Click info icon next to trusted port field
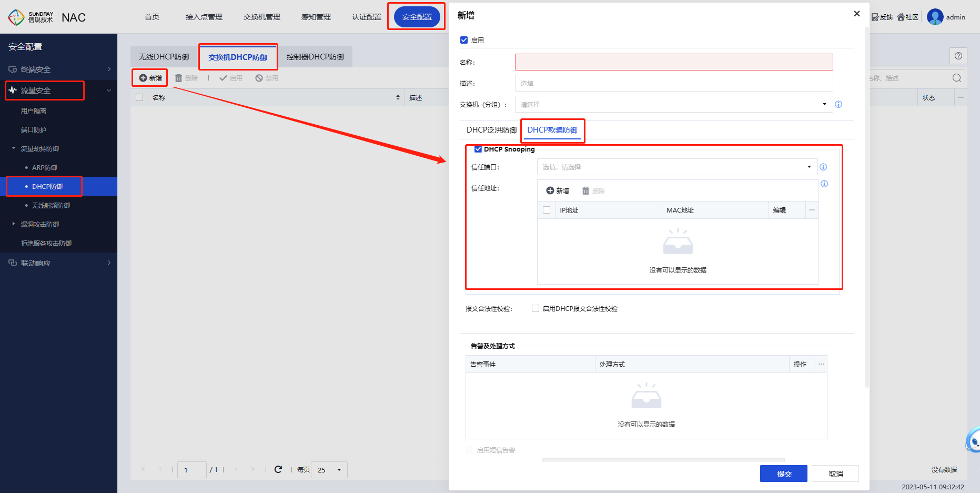This screenshot has height=493, width=980. point(823,167)
